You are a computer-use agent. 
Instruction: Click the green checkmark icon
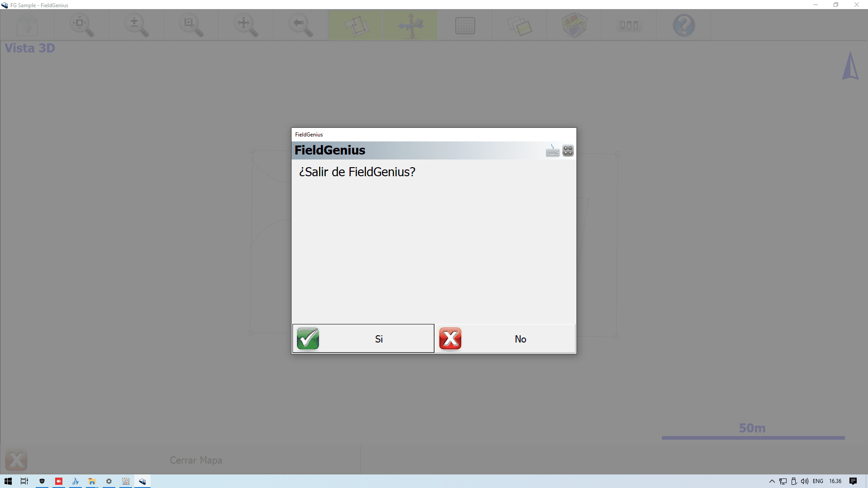[308, 338]
